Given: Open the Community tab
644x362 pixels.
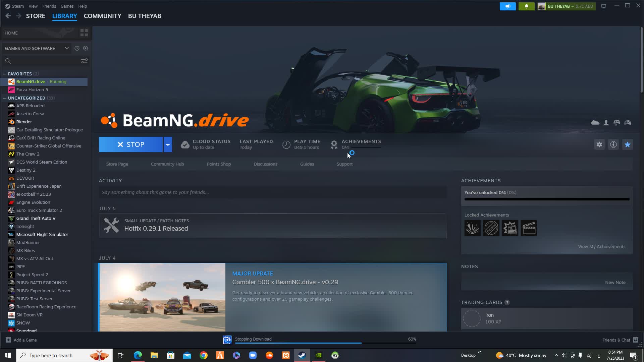Looking at the screenshot, I should (x=102, y=16).
